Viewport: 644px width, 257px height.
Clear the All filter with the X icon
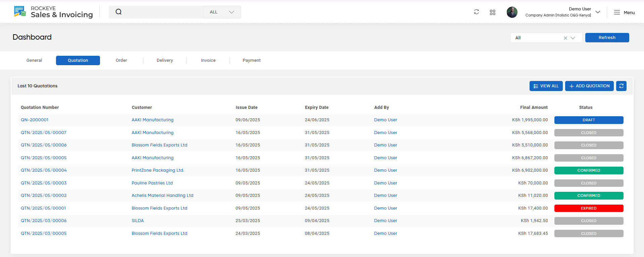(565, 38)
